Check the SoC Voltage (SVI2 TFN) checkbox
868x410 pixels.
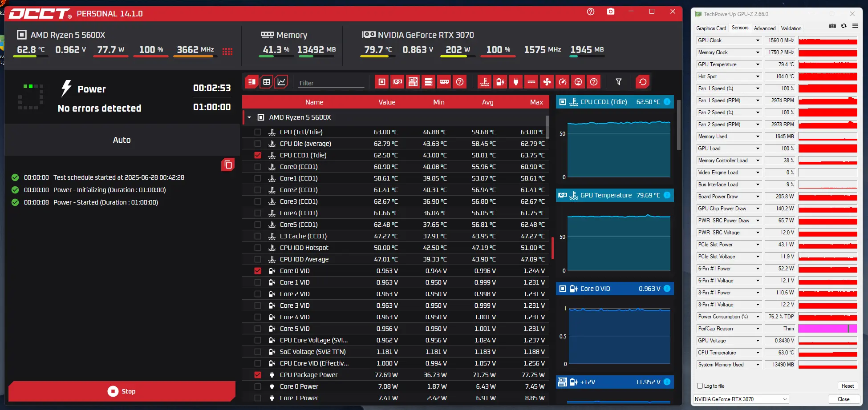coord(258,352)
